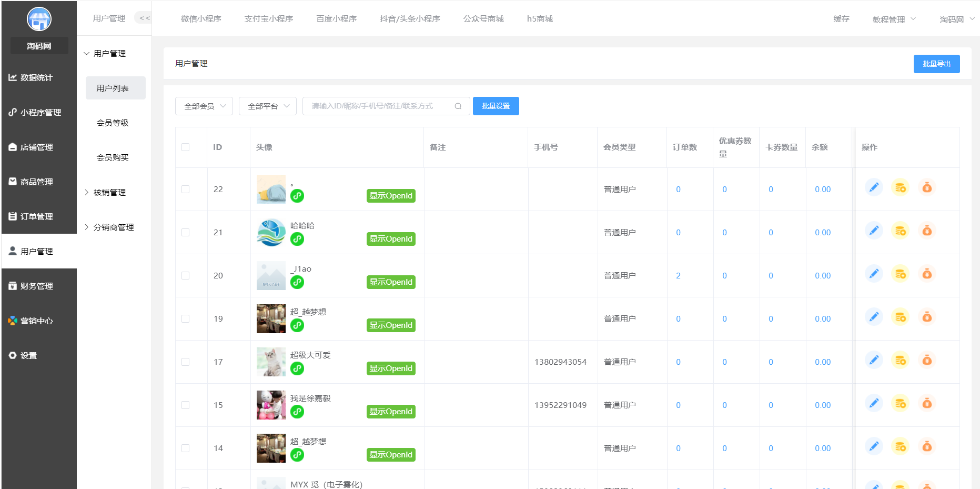Expand the 分销商管理 menu
980x489 pixels.
[112, 227]
